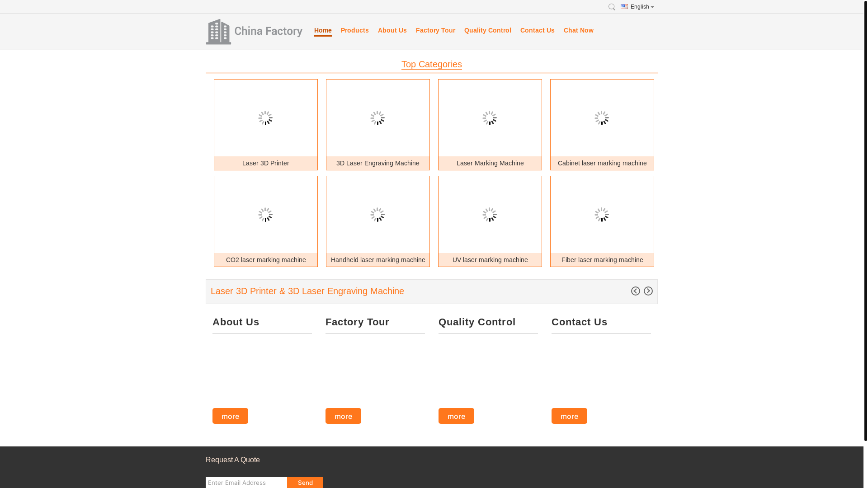Click the Laser Marking Machine label
The image size is (868, 488).
point(490,163)
